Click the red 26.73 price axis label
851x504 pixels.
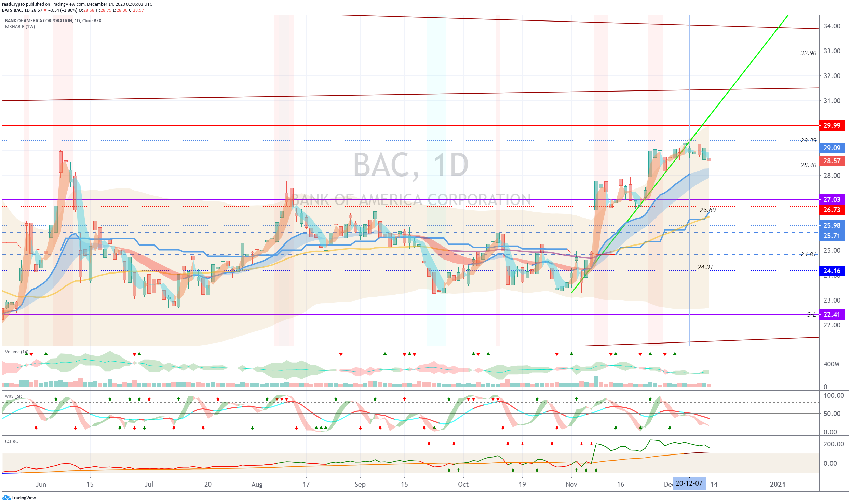coord(832,210)
